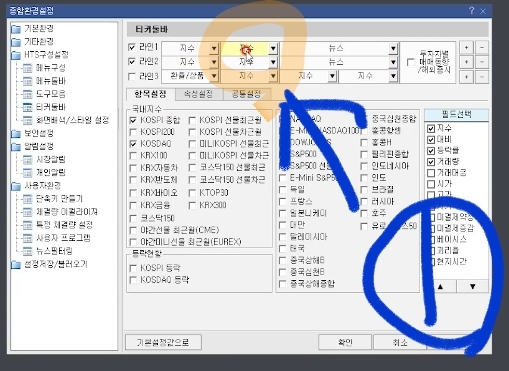Click the page icon beside 도구모음
The height and width of the screenshot is (371, 509).
click(x=27, y=94)
